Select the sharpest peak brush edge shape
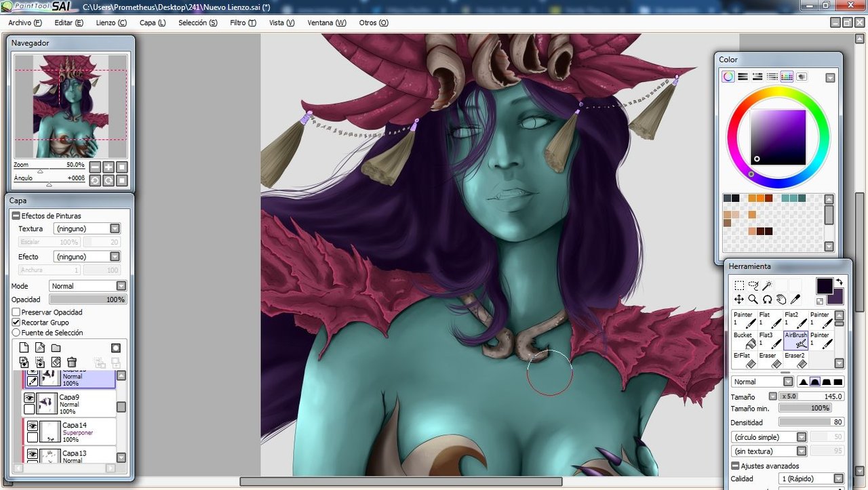The image size is (868, 490). (x=803, y=382)
